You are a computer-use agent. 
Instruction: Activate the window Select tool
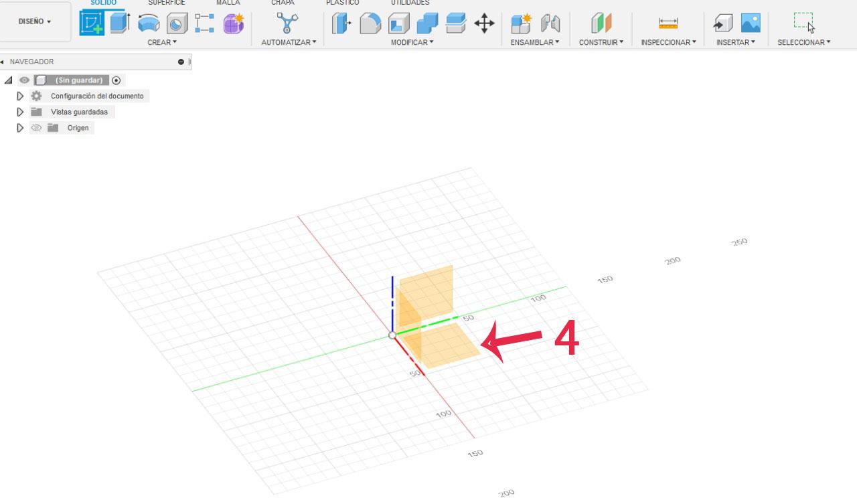coord(804,23)
